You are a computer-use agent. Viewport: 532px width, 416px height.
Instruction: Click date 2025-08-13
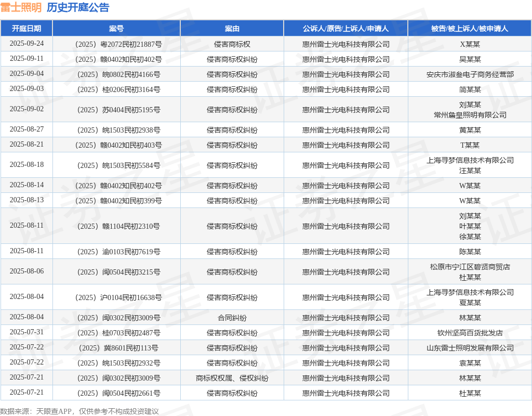coord(26,200)
